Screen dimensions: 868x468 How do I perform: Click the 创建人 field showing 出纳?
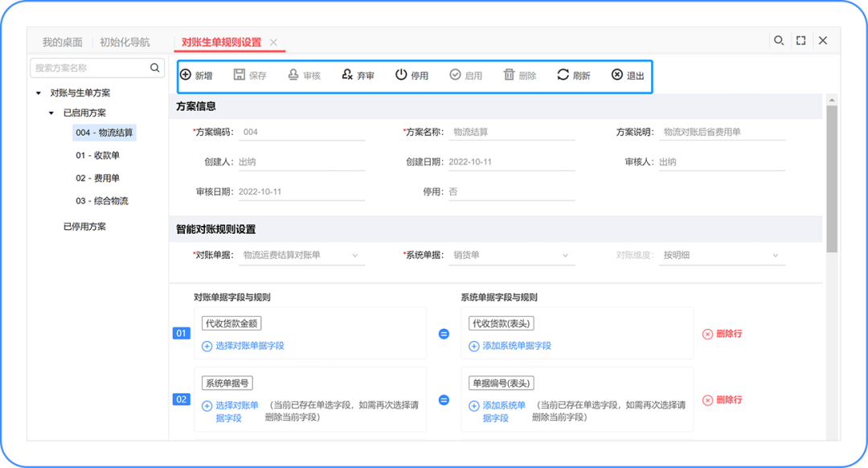point(301,162)
